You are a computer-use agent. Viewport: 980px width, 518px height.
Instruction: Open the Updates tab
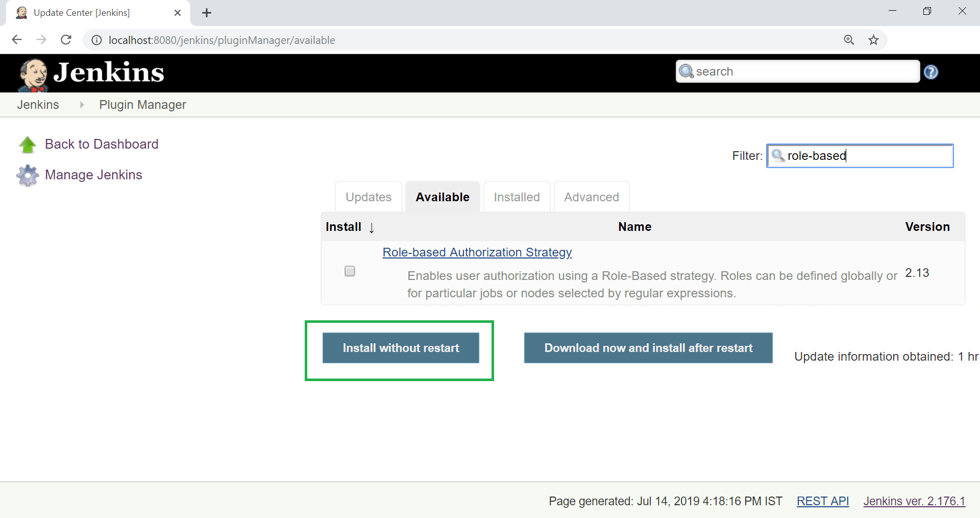[369, 197]
